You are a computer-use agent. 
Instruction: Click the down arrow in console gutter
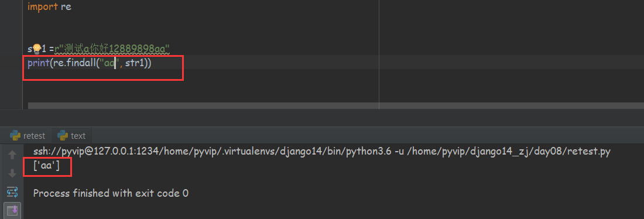coord(12,173)
